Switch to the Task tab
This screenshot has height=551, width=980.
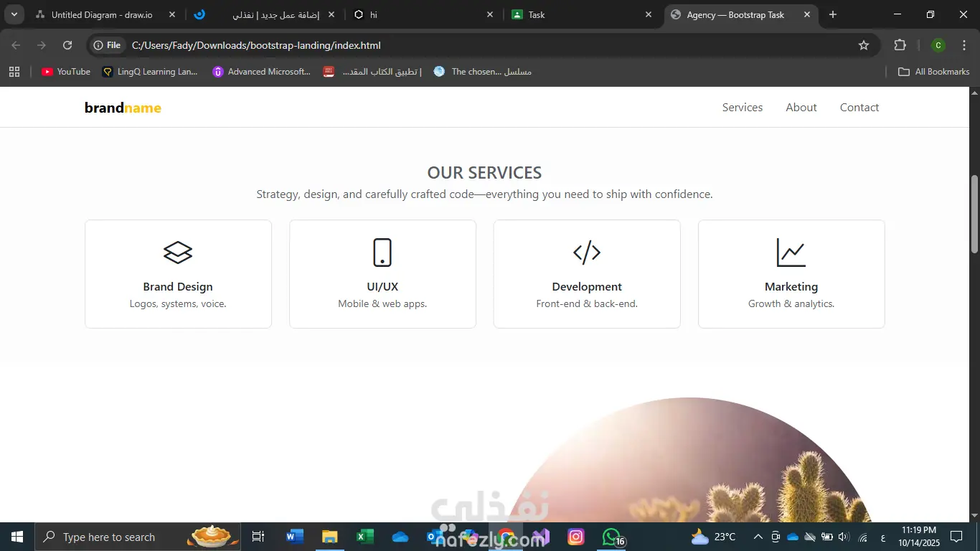click(583, 14)
